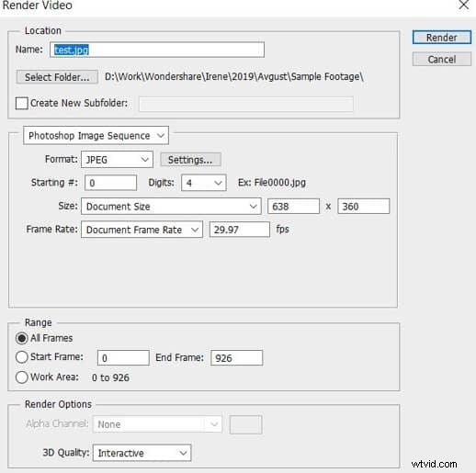The height and width of the screenshot is (473, 476).
Task: Open the Photoshop Image Sequence dropdown
Action: tap(96, 136)
